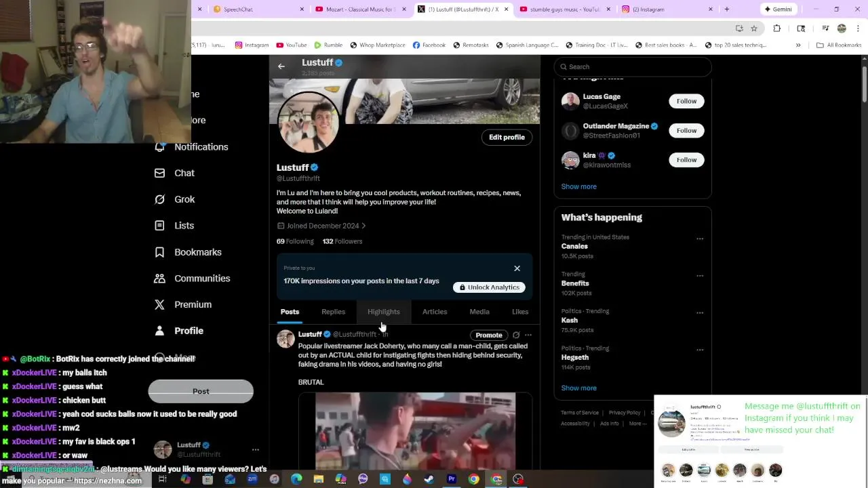Select the Posts tab
The height and width of the screenshot is (488, 868).
(x=290, y=312)
